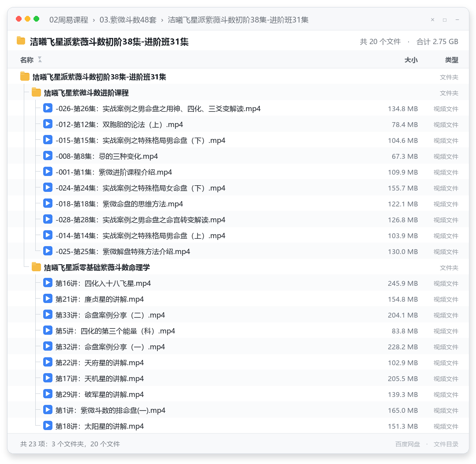This screenshot has width=476, height=464.
Task: Select file name 第8集：忌的三种变化.mp4
Action: pyautogui.click(x=107, y=156)
